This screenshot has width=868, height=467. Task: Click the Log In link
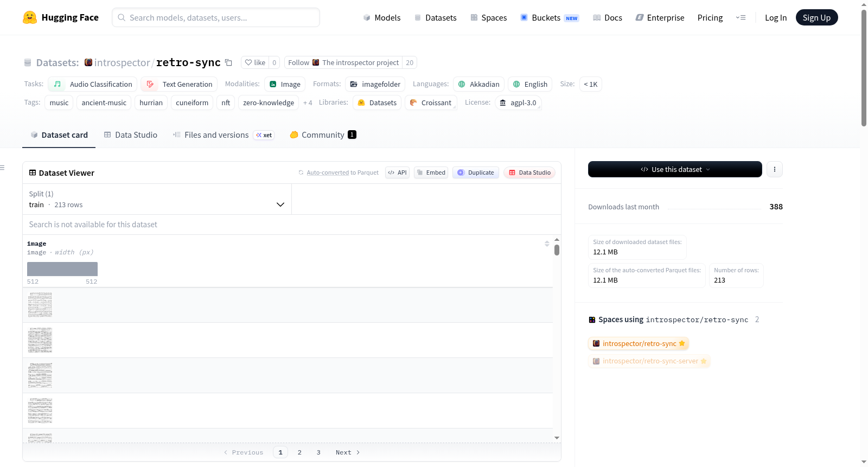tap(776, 17)
